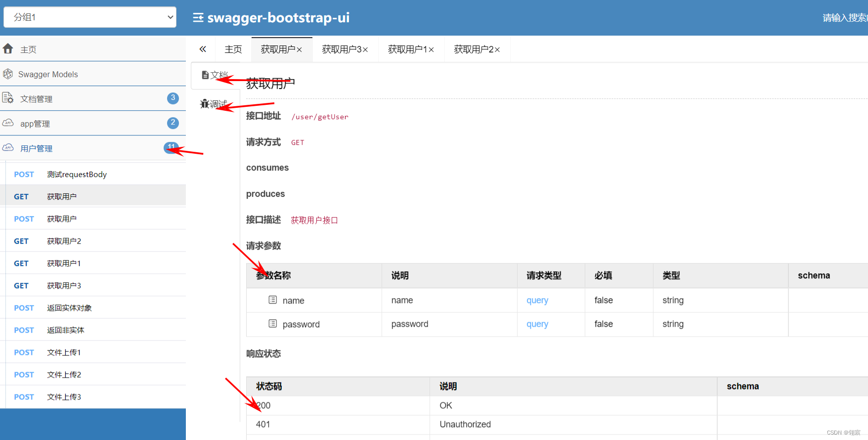This screenshot has height=440, width=868.
Task: Click the search input in the header
Action: pyautogui.click(x=844, y=18)
